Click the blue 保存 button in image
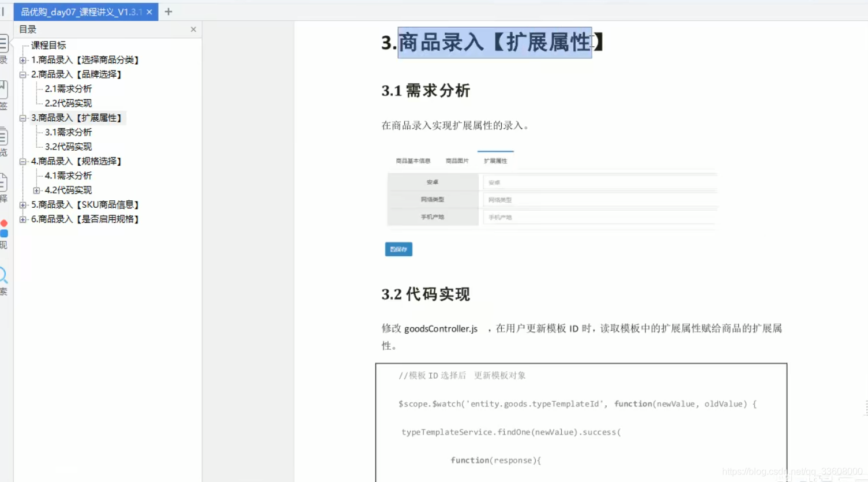 tap(399, 249)
